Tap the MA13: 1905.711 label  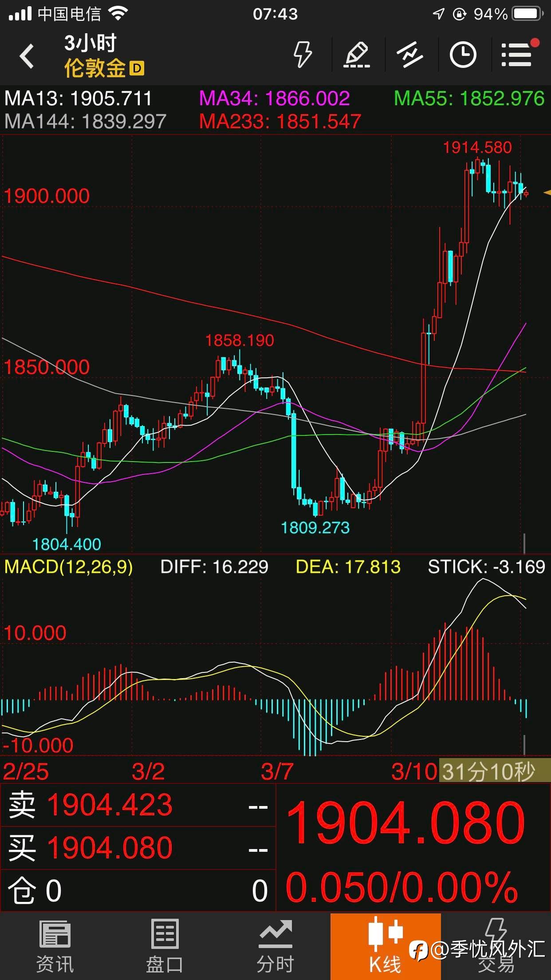tap(78, 99)
